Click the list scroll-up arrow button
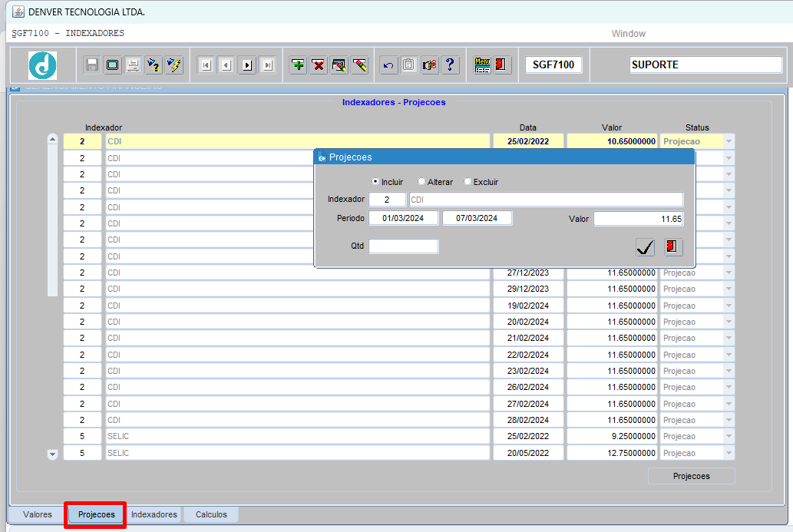This screenshot has width=793, height=532. click(x=52, y=139)
